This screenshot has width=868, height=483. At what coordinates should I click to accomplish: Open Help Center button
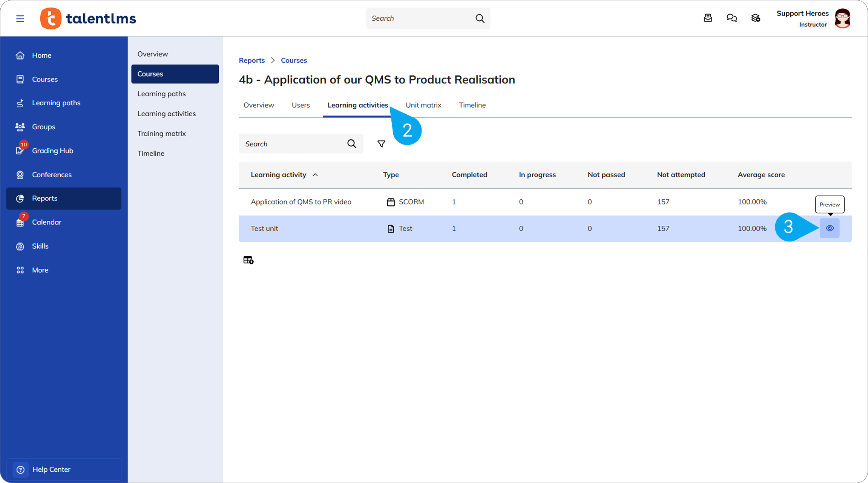(64, 469)
